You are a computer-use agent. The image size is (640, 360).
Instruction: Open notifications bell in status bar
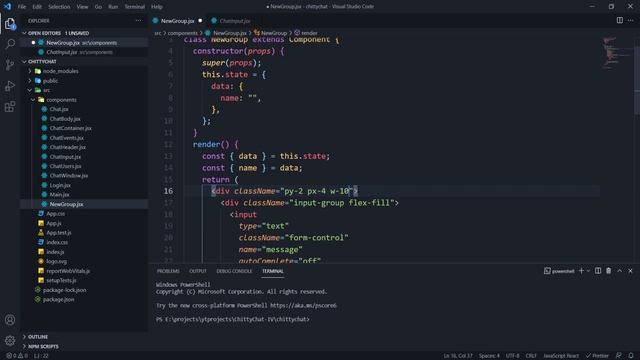click(x=631, y=356)
